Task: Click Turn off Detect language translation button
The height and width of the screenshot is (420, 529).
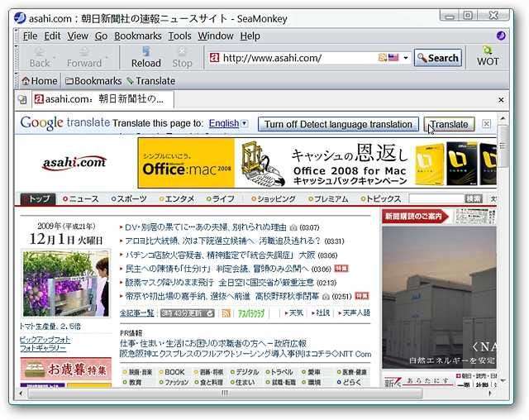Action: click(x=338, y=124)
